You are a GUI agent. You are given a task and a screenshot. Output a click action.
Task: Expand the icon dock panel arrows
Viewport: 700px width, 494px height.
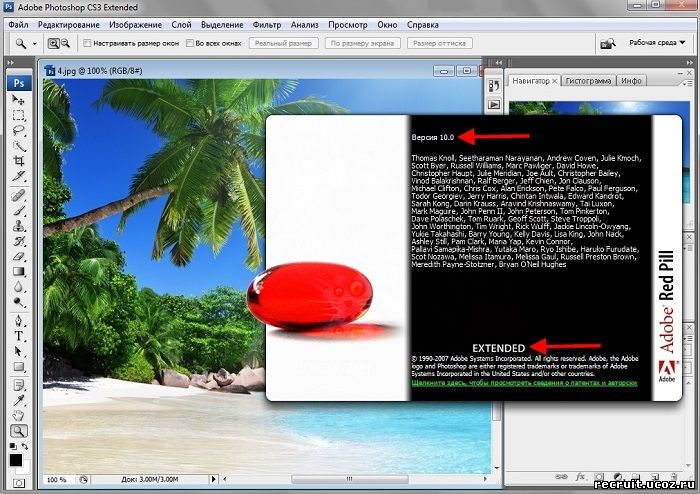point(499,62)
